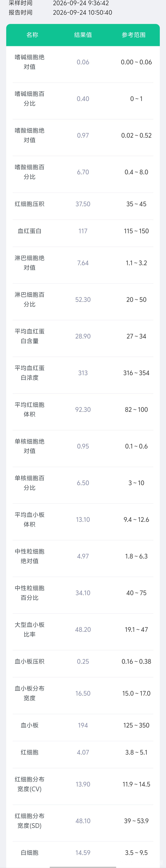Tap the 平均血小板体积 result 13.10
This screenshot has width=166, height=868.
pos(83,520)
